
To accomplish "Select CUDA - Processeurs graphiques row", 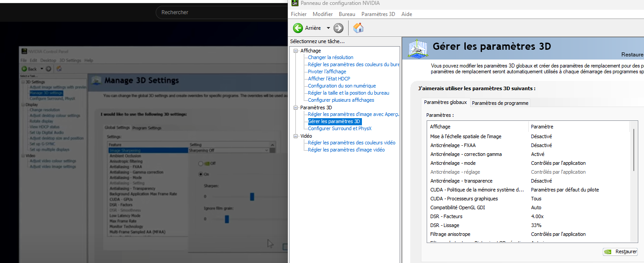I will (529, 199).
